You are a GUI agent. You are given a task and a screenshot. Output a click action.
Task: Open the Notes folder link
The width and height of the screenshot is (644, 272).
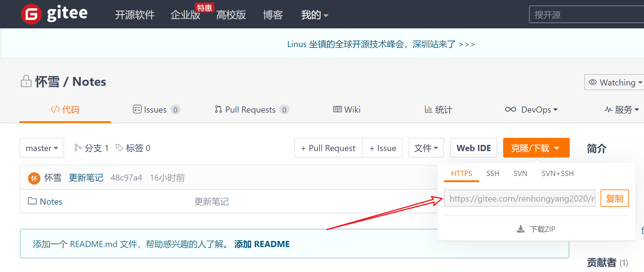tap(51, 202)
